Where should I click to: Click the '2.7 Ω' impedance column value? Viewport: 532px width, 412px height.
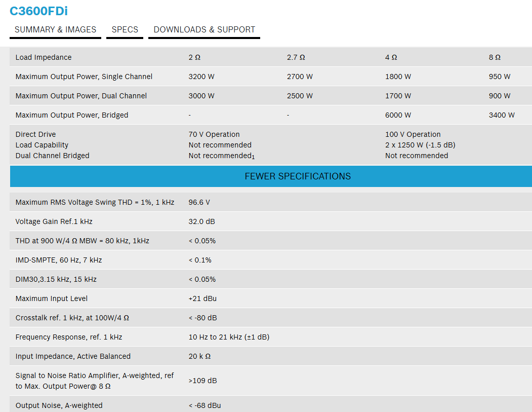point(296,57)
